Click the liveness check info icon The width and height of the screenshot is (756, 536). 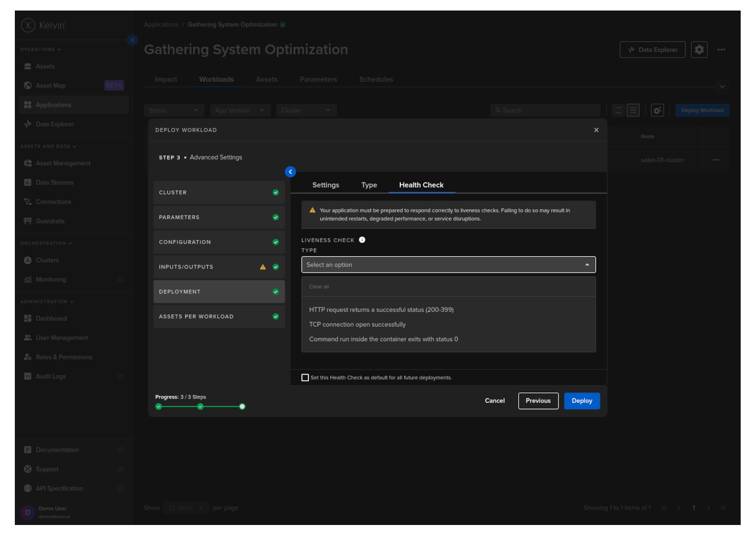point(362,240)
